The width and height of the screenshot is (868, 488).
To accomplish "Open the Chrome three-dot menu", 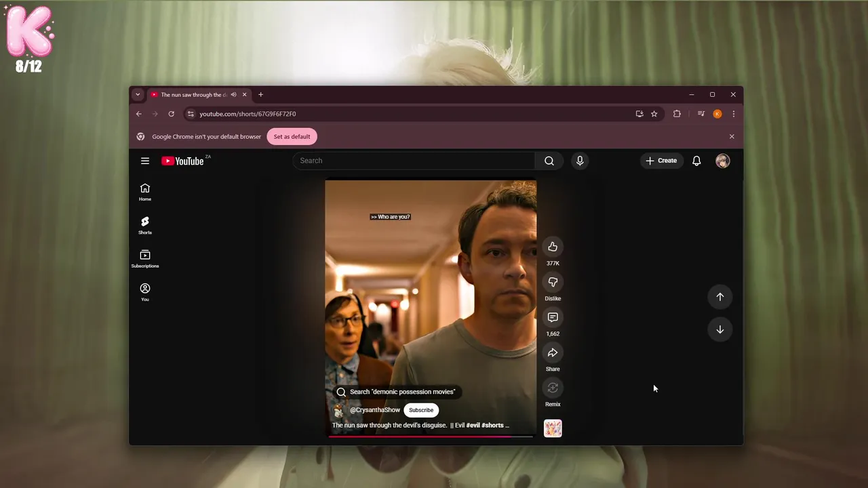I will [x=733, y=114].
